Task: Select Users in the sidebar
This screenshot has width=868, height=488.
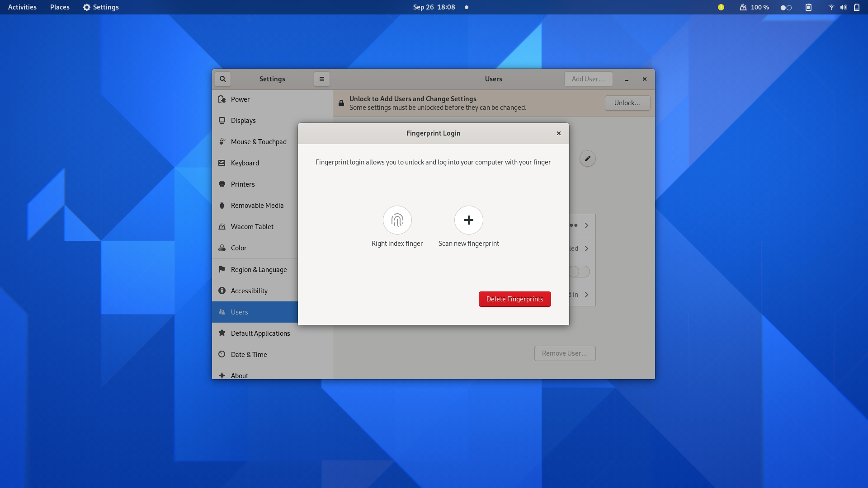Action: (255, 312)
